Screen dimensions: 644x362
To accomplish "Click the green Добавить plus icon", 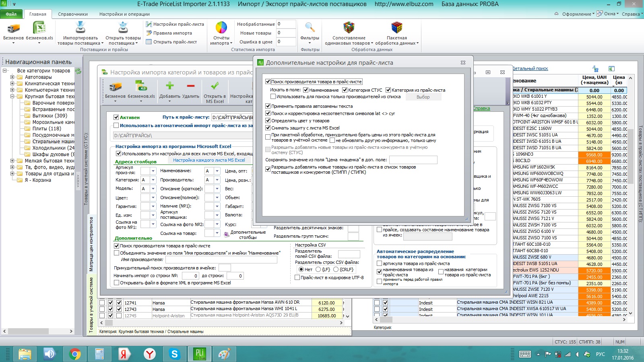I will [170, 86].
